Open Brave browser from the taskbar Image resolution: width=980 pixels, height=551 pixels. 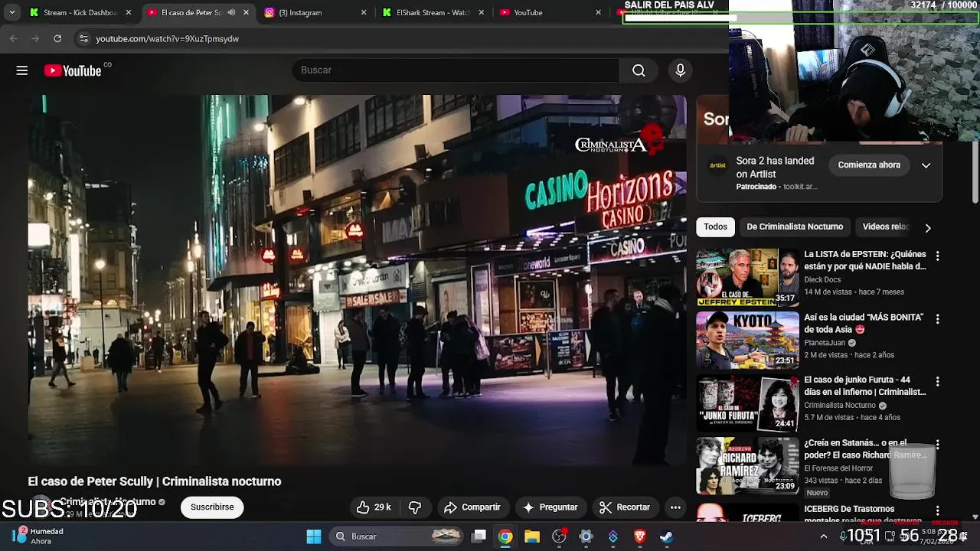640,536
